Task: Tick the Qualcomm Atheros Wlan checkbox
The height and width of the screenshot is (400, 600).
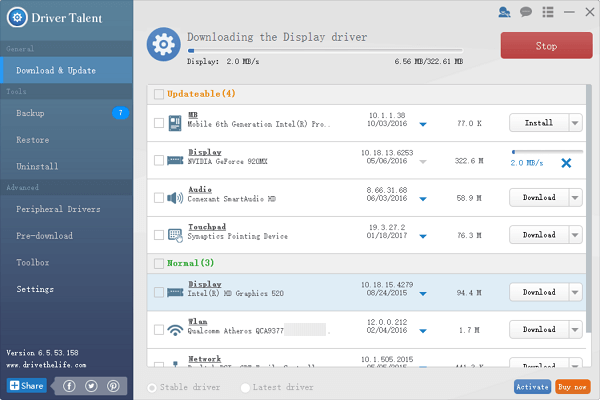Action: 159,330
